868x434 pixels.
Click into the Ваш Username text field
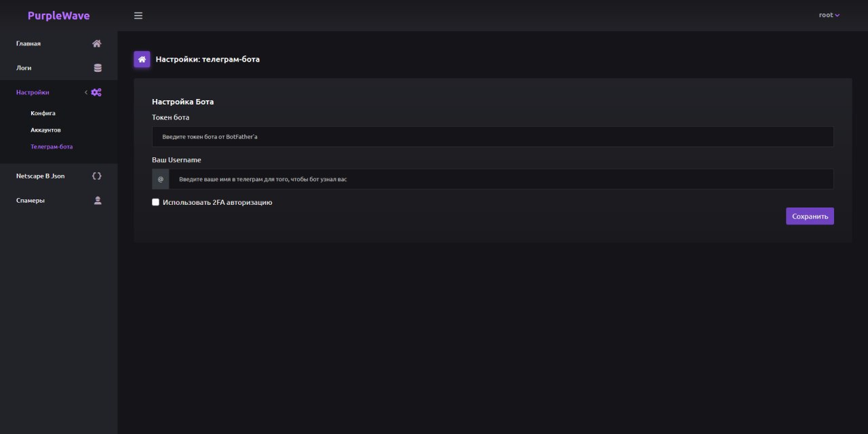click(x=500, y=179)
